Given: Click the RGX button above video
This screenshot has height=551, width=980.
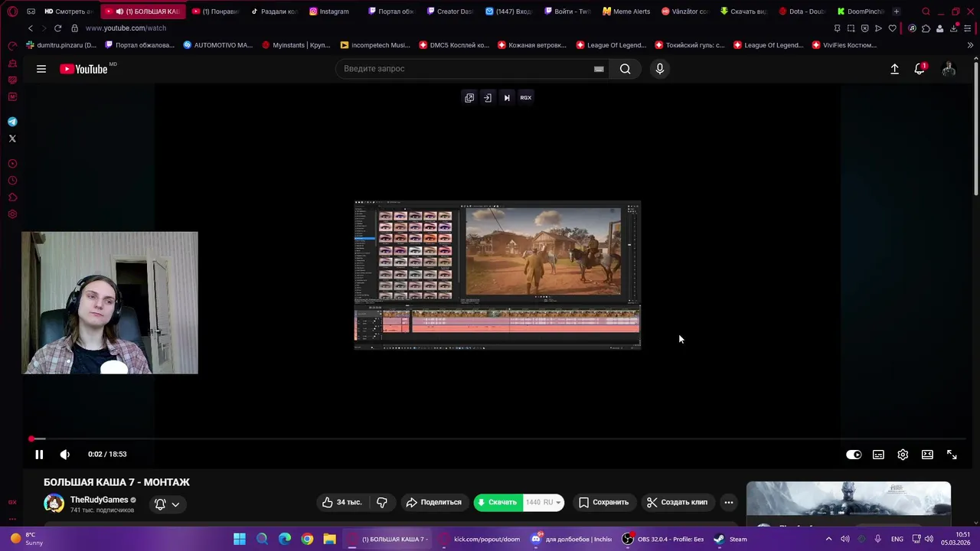Looking at the screenshot, I should tap(526, 97).
